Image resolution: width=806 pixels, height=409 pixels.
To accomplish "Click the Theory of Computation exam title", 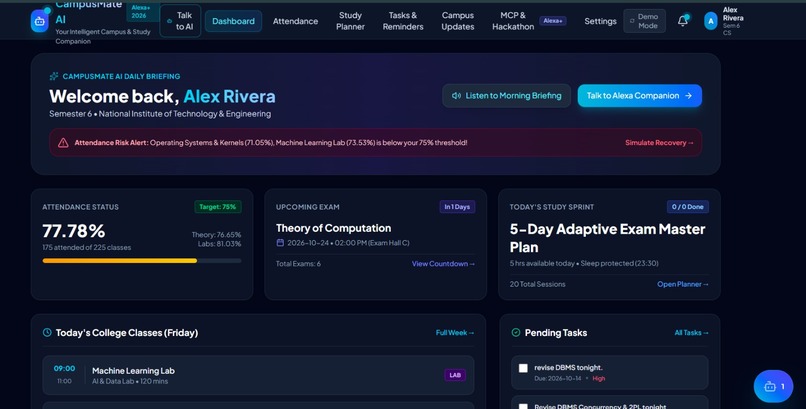I will (334, 228).
